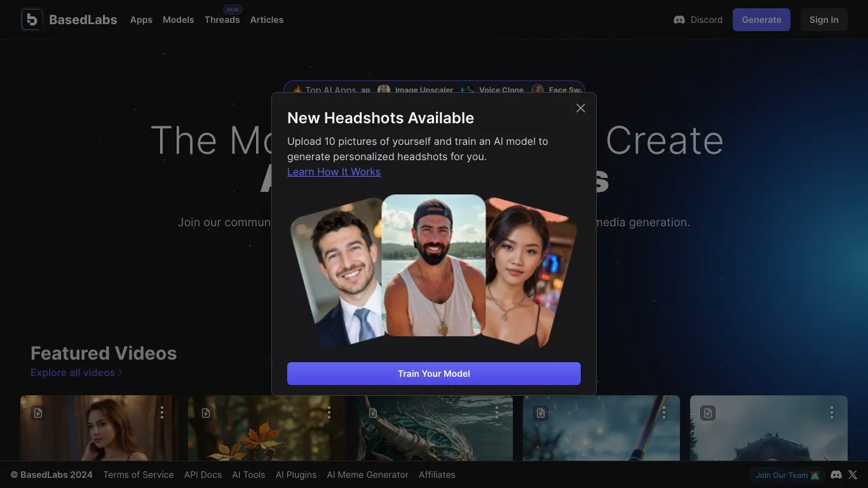Open the three-dot menu on the second video
Image resolution: width=868 pixels, height=488 pixels.
pyautogui.click(x=329, y=412)
